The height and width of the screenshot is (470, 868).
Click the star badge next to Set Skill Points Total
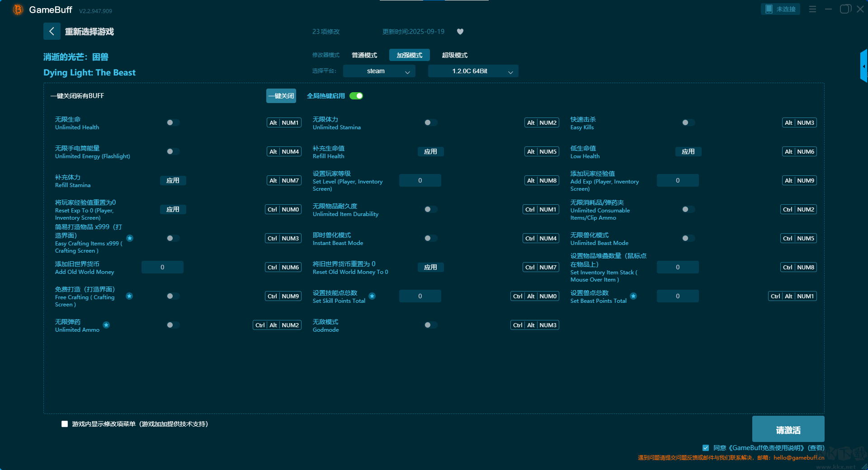(x=372, y=296)
